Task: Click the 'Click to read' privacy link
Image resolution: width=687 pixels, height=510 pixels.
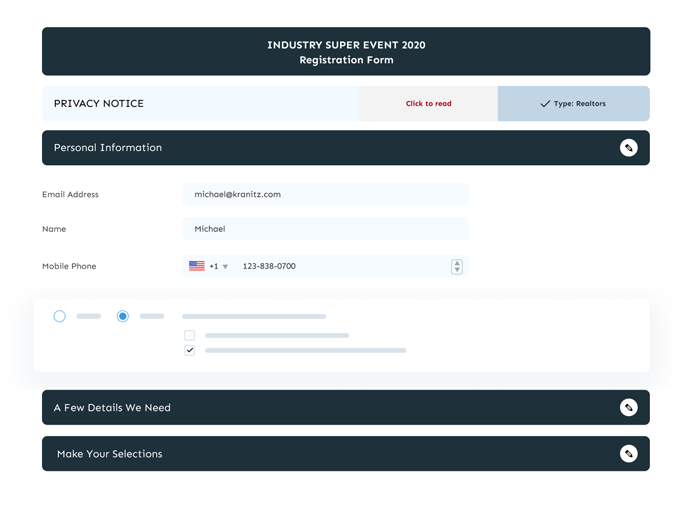Action: tap(428, 104)
